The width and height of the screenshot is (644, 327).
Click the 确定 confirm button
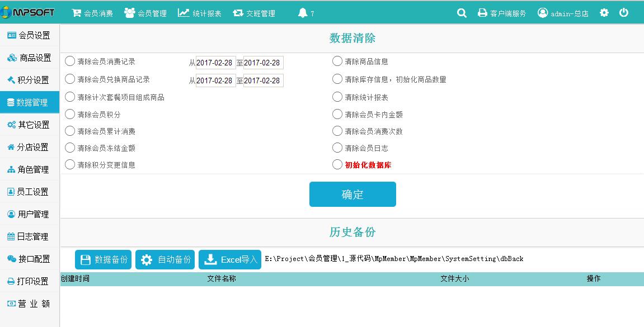coord(352,194)
